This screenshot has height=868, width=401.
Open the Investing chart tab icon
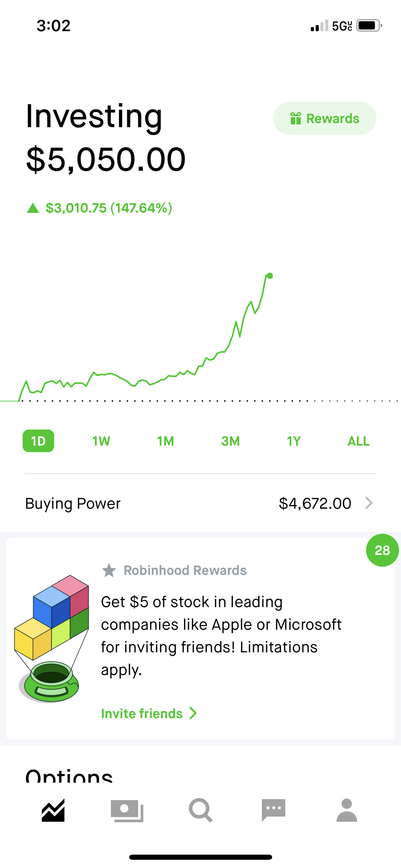click(53, 810)
